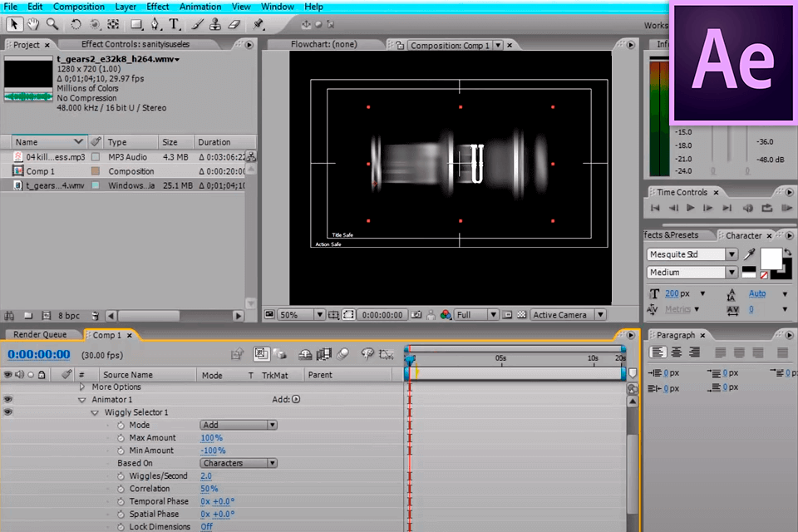Open Active Camera view dropdown
The image size is (798, 532).
568,315
